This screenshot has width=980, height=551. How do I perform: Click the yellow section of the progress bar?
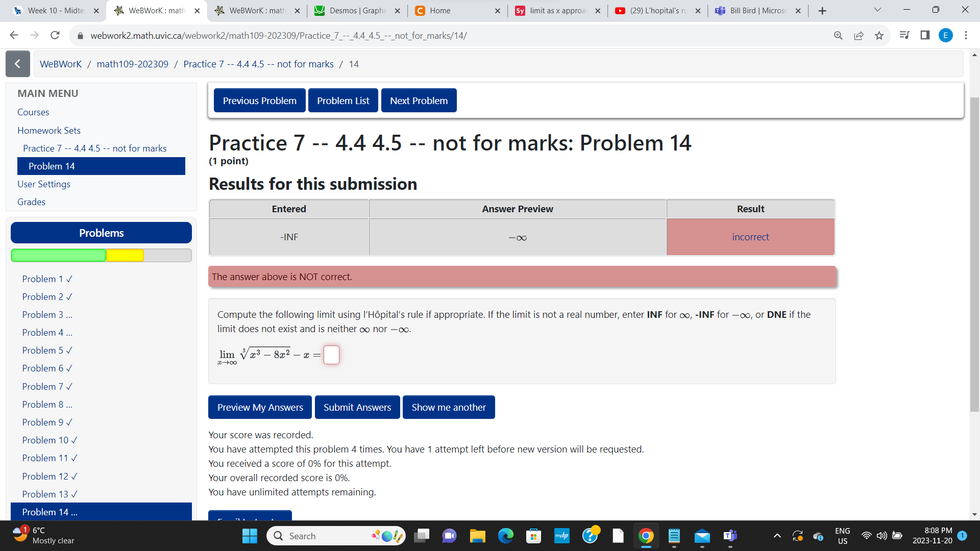click(125, 255)
